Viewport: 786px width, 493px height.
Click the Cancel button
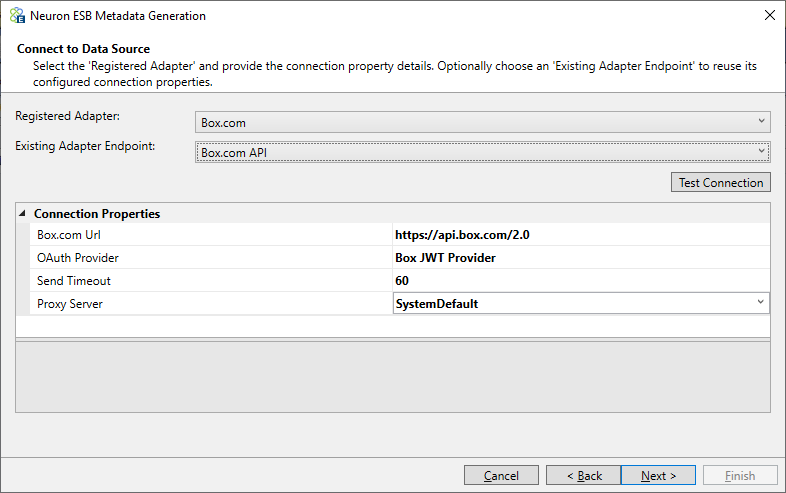click(x=501, y=475)
